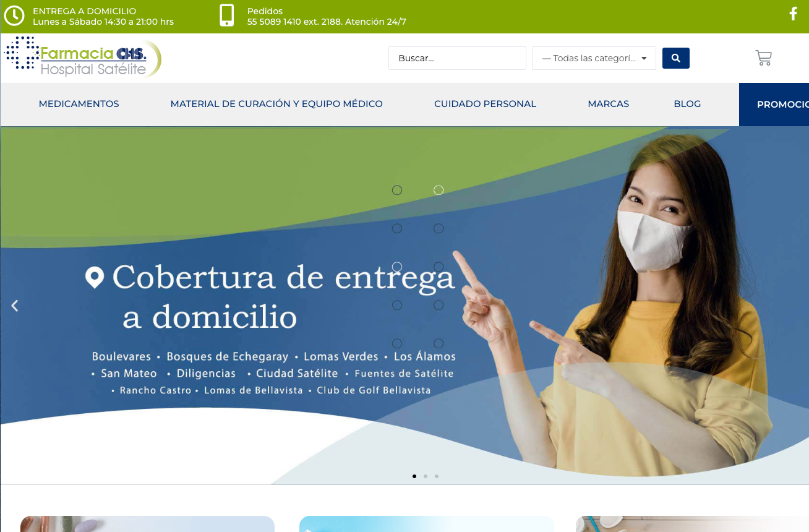Click the location pin icon on banner
The image size is (809, 532).
click(x=95, y=278)
